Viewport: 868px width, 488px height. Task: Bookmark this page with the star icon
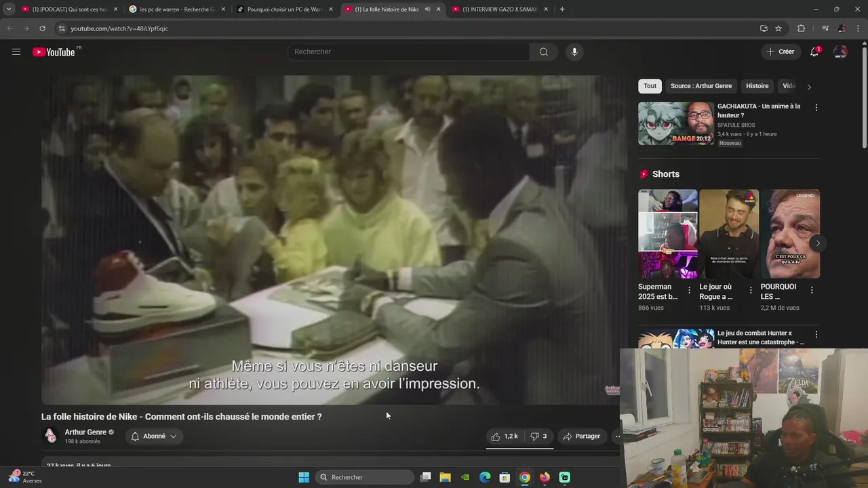coord(778,28)
